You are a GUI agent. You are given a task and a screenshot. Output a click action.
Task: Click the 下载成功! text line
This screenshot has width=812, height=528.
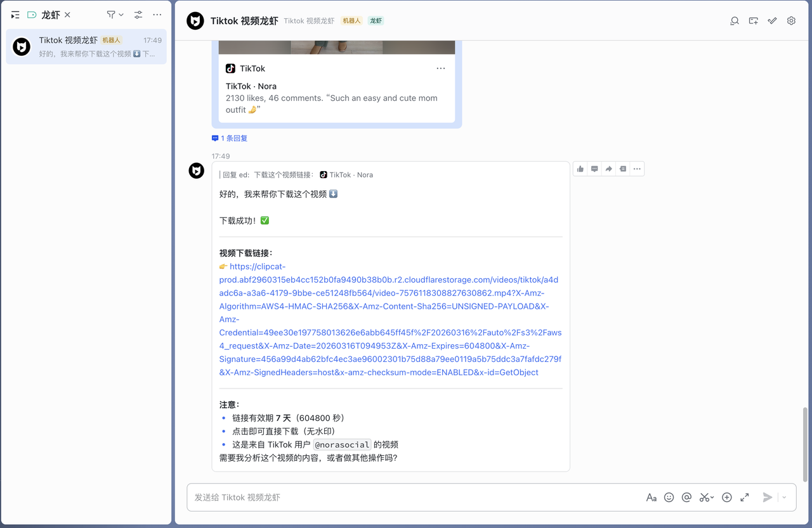pyautogui.click(x=244, y=221)
